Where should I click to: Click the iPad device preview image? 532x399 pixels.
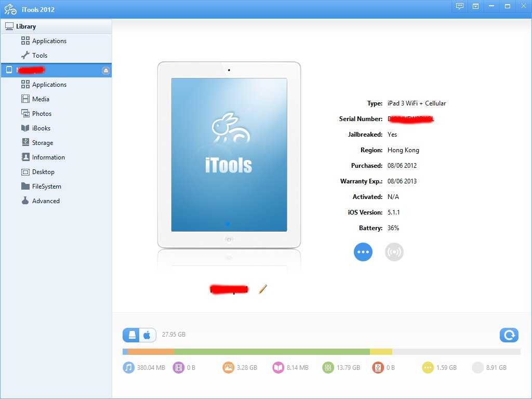point(229,155)
